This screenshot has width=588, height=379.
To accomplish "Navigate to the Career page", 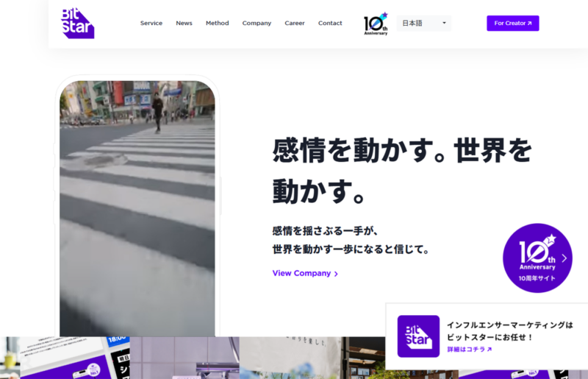I will coord(295,24).
